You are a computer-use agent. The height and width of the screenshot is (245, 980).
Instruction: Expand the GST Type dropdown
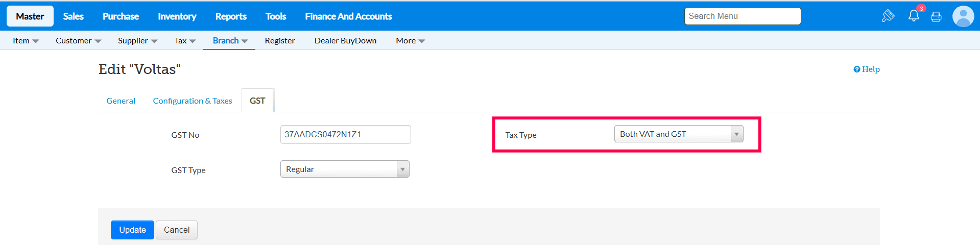pyautogui.click(x=345, y=169)
